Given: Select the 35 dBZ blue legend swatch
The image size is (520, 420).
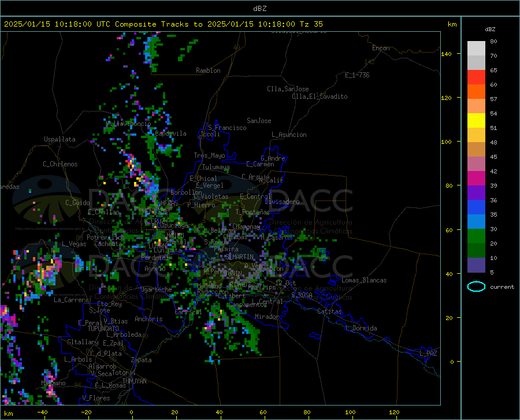Looking at the screenshot, I should [x=476, y=207].
